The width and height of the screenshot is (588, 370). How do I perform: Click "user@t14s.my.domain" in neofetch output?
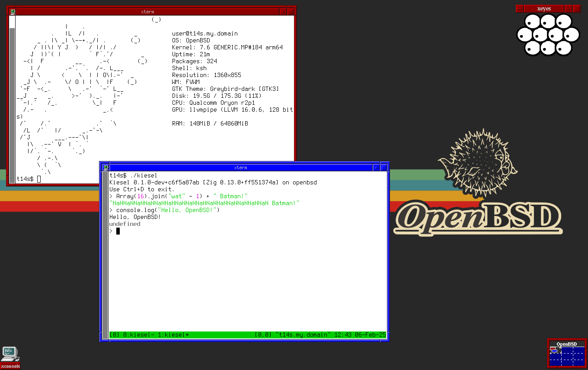click(205, 33)
